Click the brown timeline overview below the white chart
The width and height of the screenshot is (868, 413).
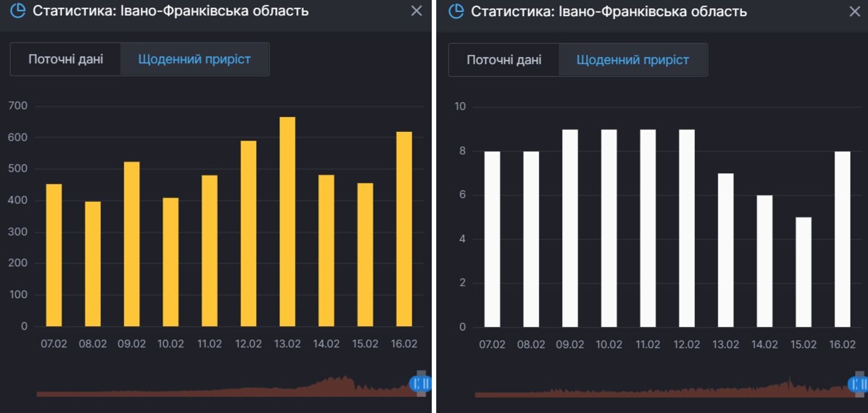[x=661, y=392]
